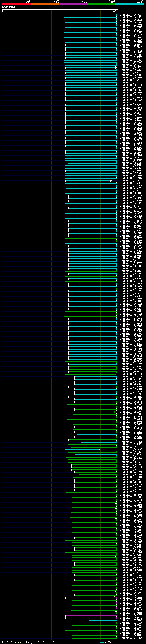Click the red ~20% identity legend segment
This screenshot has height=644, width=146.
coord(16,4)
